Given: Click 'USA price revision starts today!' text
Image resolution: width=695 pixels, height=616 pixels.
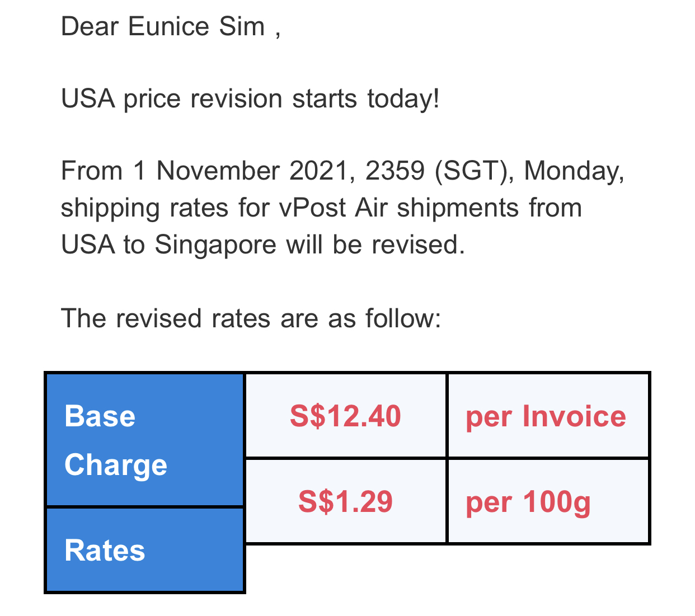Looking at the screenshot, I should (250, 98).
